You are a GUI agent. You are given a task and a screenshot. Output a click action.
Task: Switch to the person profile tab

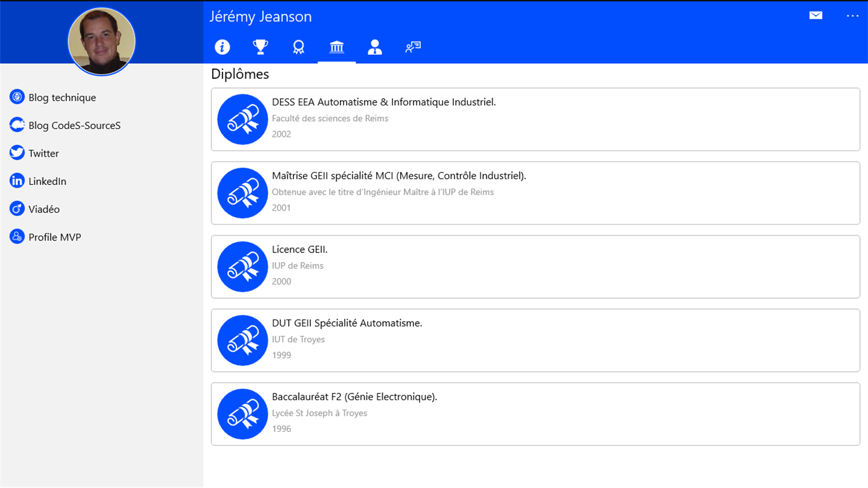tap(374, 47)
